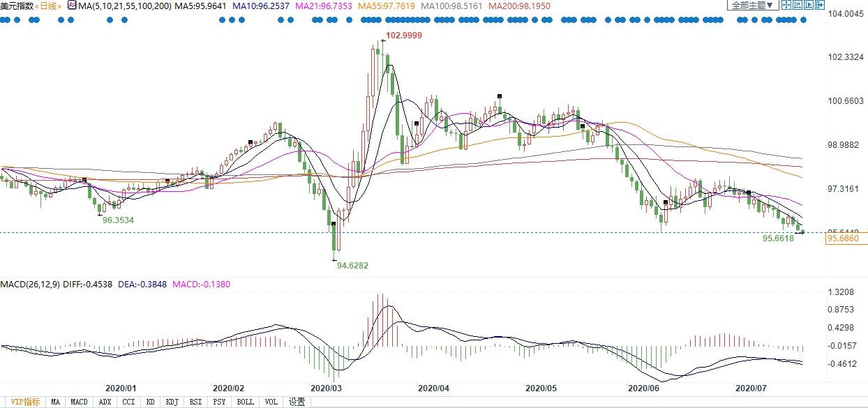Click the 2020/02 date label
The image size is (868, 408).
[x=229, y=387]
